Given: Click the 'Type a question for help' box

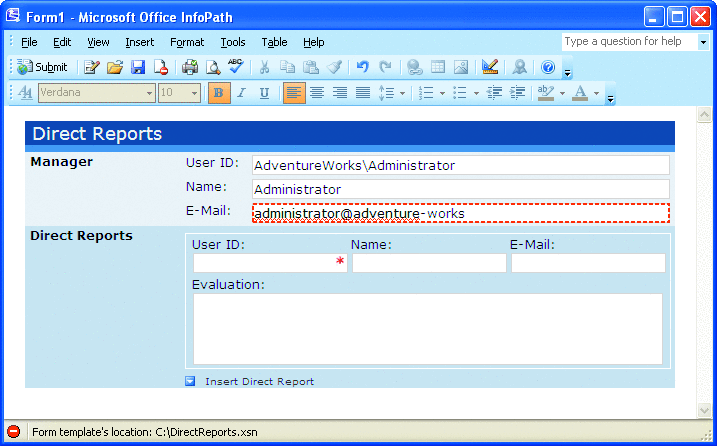Looking at the screenshot, I should (x=629, y=42).
